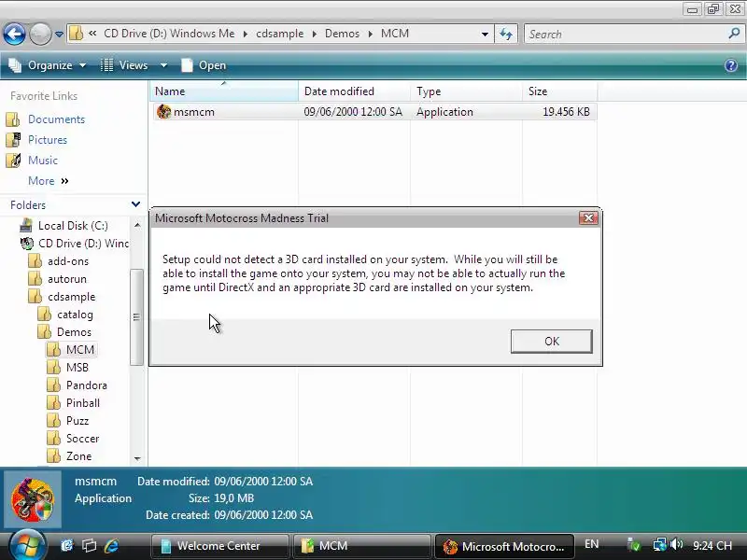This screenshot has width=747, height=560.
Task: Switch to Microsoft Motocross taskbar button
Action: (503, 546)
